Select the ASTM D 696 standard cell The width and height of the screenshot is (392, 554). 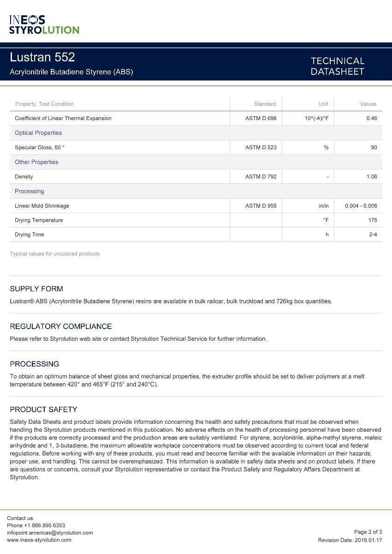pos(261,118)
